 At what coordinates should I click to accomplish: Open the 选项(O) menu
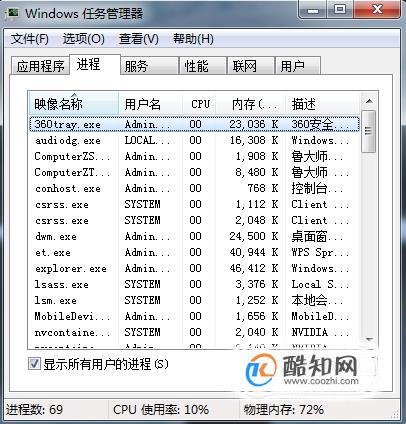83,39
